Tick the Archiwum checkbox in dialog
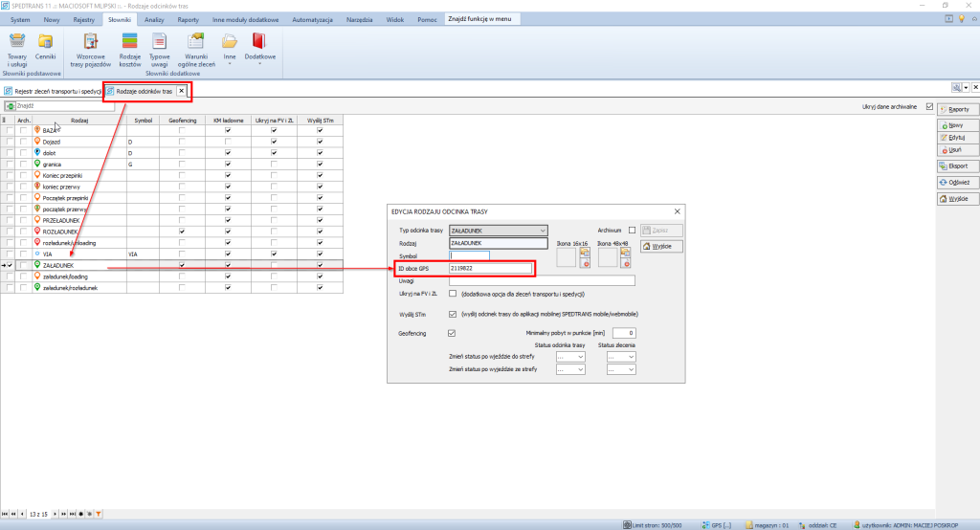 click(x=632, y=230)
